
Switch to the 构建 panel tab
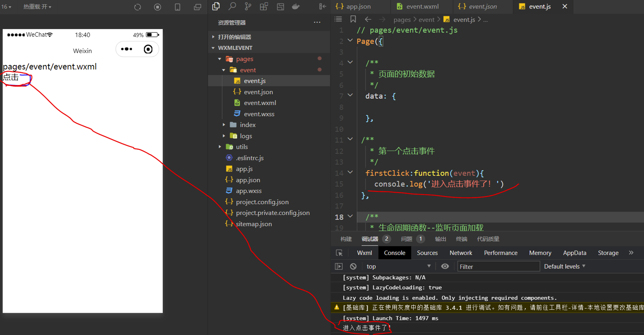(x=346, y=239)
